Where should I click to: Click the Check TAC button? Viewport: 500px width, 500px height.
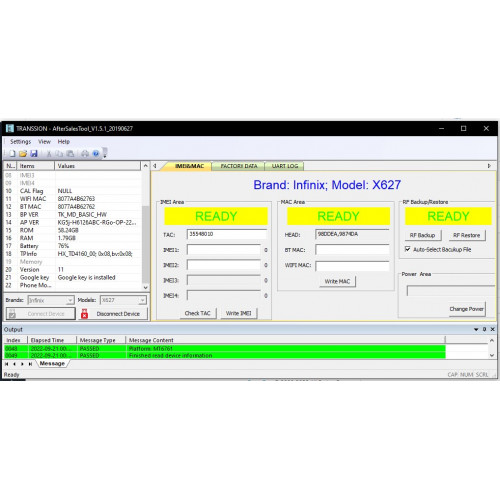click(198, 313)
